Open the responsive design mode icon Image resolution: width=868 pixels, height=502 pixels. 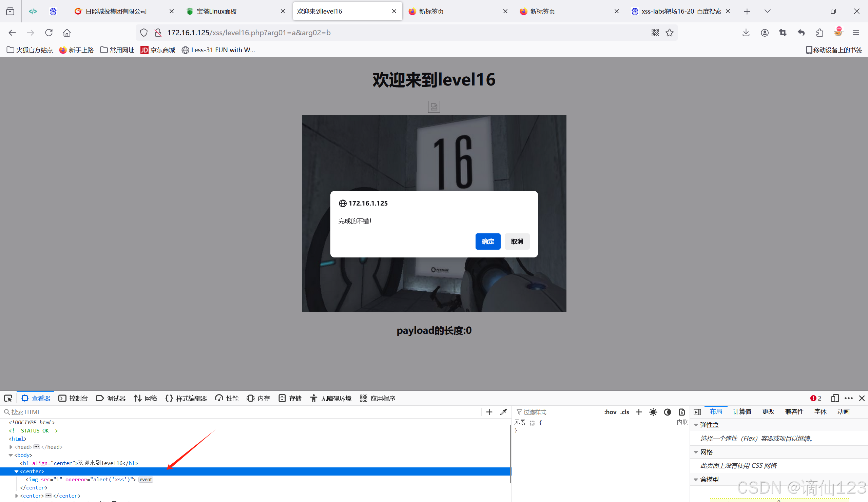click(x=834, y=398)
